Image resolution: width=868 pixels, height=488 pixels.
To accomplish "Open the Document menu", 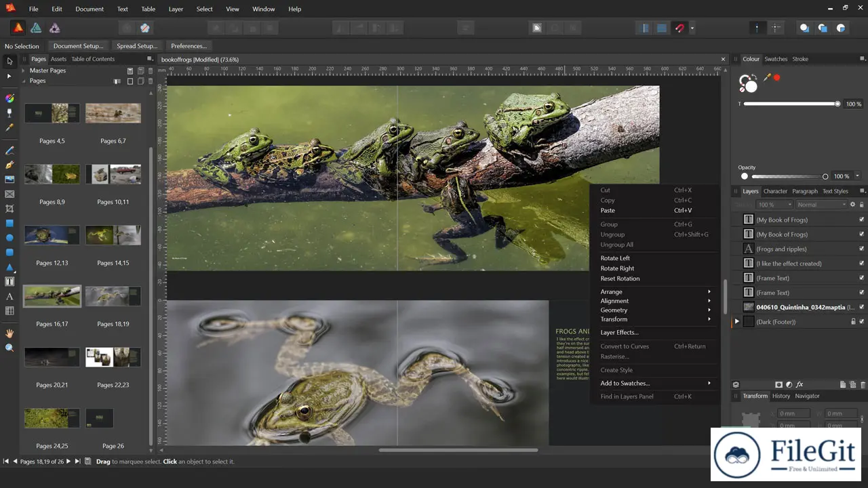I will click(x=90, y=9).
